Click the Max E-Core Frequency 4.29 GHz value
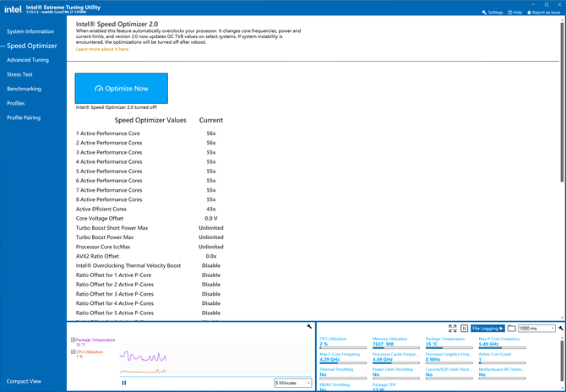 point(329,360)
